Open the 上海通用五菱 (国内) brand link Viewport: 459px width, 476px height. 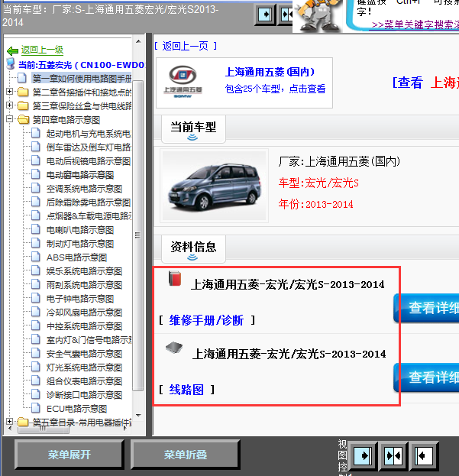(x=270, y=73)
